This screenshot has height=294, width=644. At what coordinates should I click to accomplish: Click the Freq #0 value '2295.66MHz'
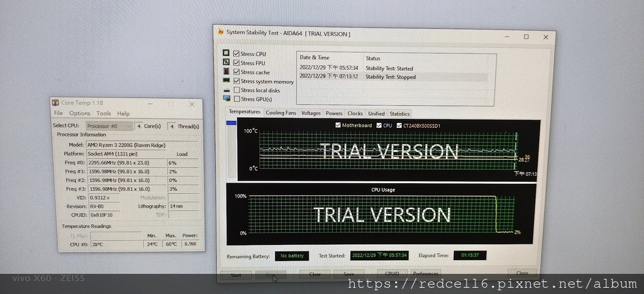point(126,162)
